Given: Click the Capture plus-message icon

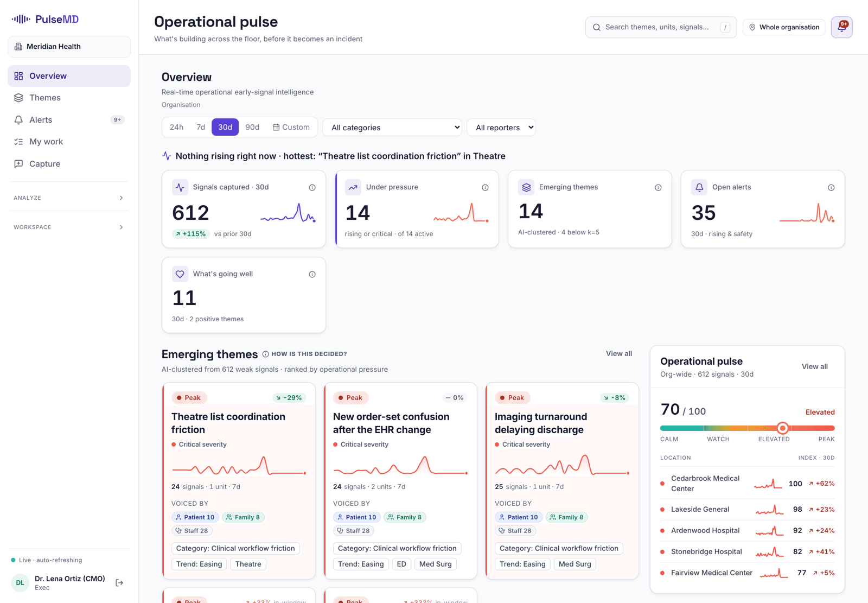Looking at the screenshot, I should 18,164.
